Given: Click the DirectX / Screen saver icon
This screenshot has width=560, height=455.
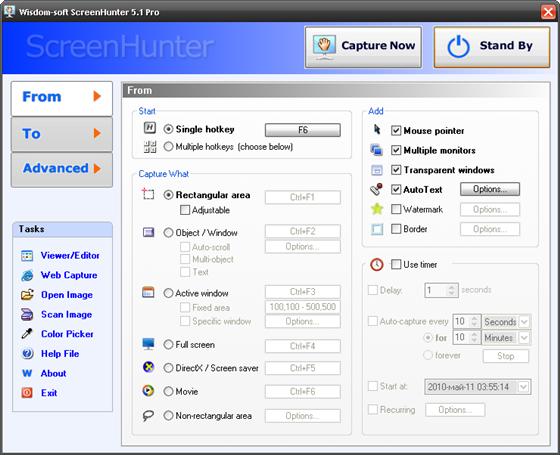Looking at the screenshot, I should pyautogui.click(x=148, y=367).
